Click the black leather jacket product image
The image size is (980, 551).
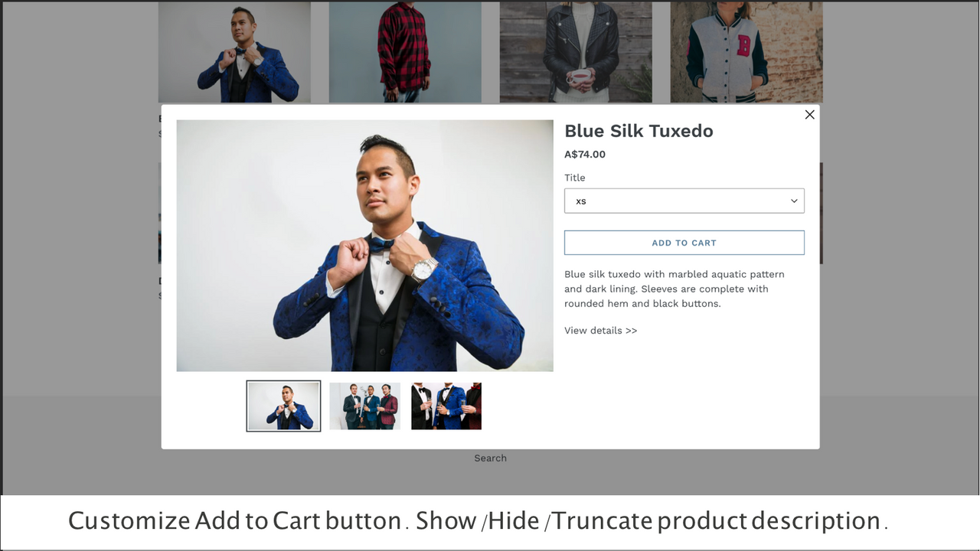point(576,52)
